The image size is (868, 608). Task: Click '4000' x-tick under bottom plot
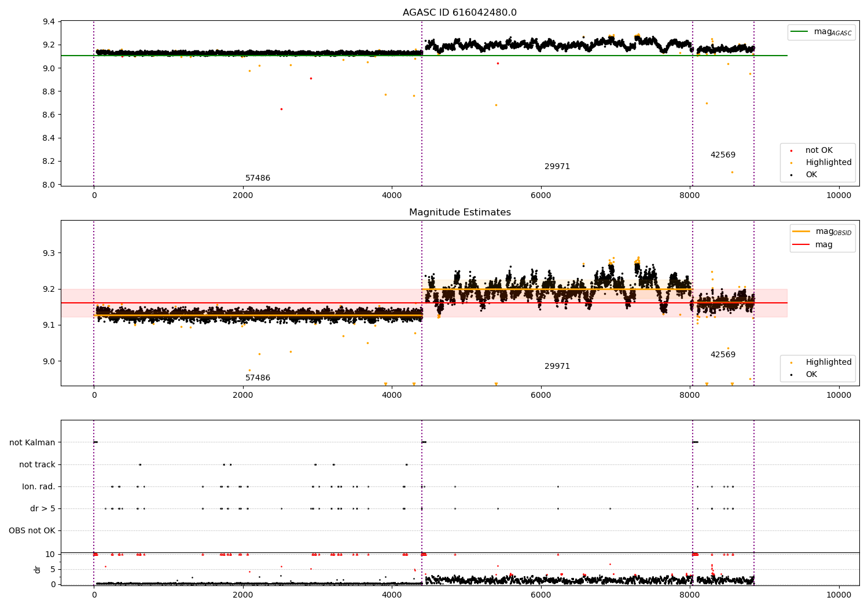pyautogui.click(x=392, y=595)
